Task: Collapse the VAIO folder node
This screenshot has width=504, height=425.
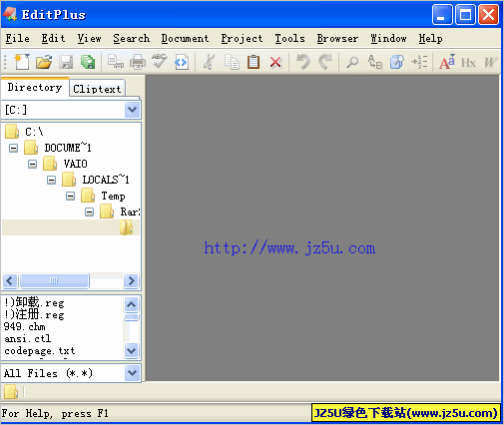Action: coord(32,164)
